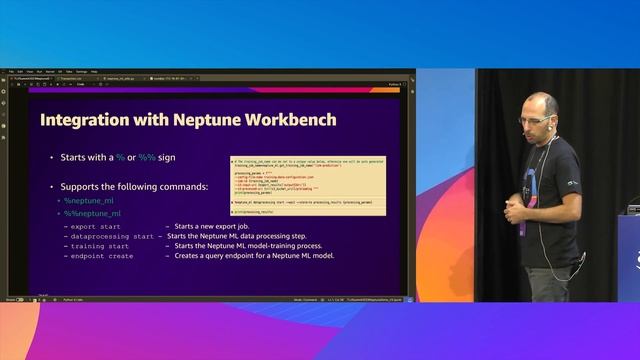Open the File menu in JupyterLab
640x360 pixels.
coord(11,72)
